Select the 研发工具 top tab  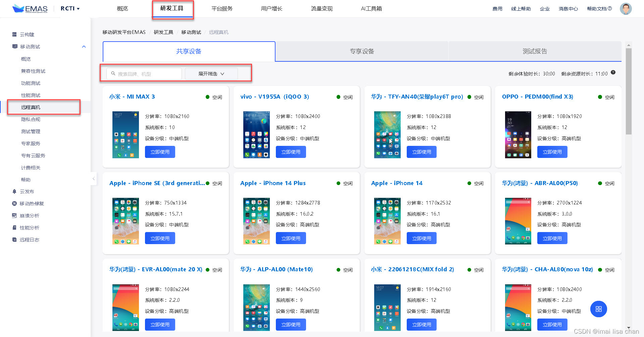[x=172, y=8]
